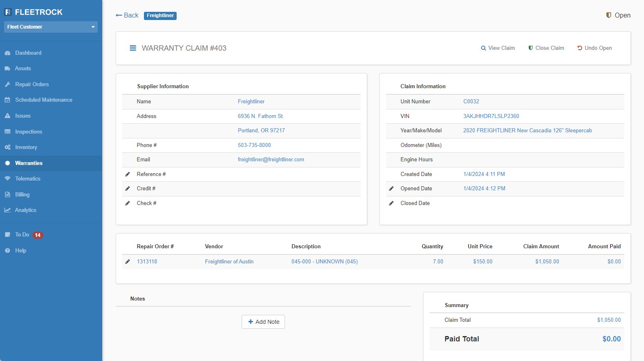Viewport: 644px width, 361px height.
Task: Open Dashboard from the sidebar
Action: pos(28,53)
